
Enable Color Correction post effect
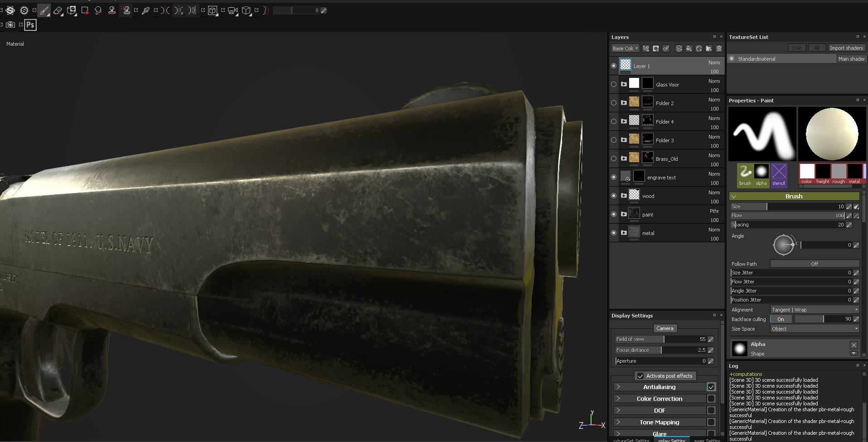[711, 399]
